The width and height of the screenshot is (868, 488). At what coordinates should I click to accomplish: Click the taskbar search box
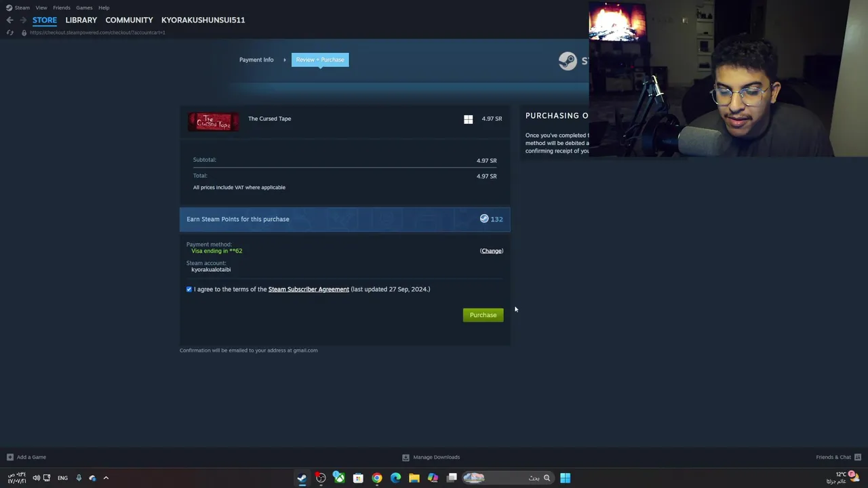(x=507, y=478)
